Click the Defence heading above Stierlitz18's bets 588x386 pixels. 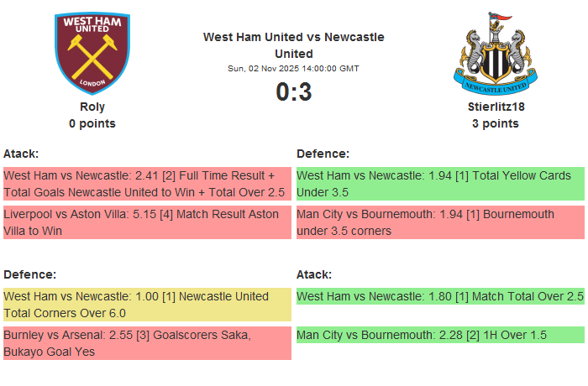323,154
